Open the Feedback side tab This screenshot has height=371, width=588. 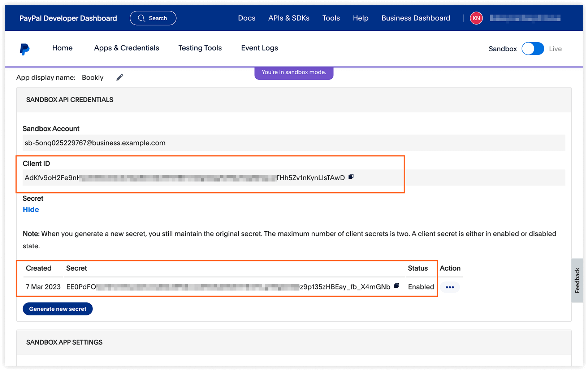click(x=577, y=280)
